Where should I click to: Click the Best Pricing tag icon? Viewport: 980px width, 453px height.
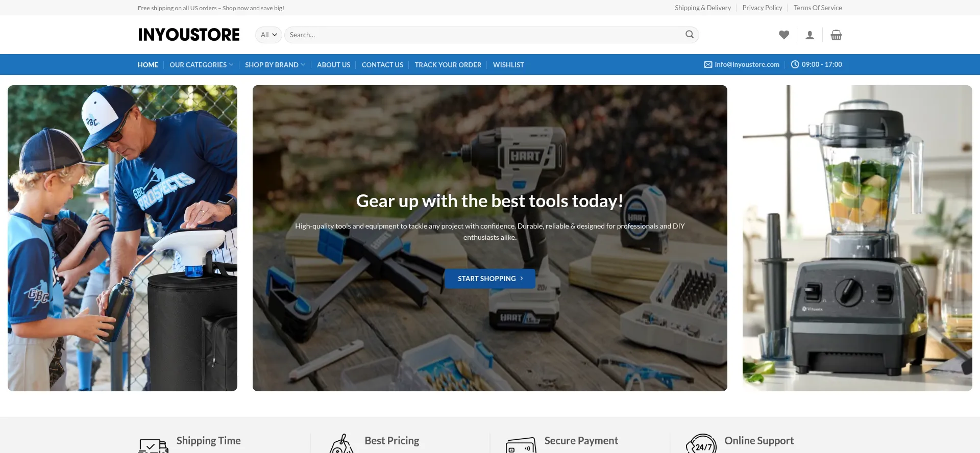click(341, 444)
